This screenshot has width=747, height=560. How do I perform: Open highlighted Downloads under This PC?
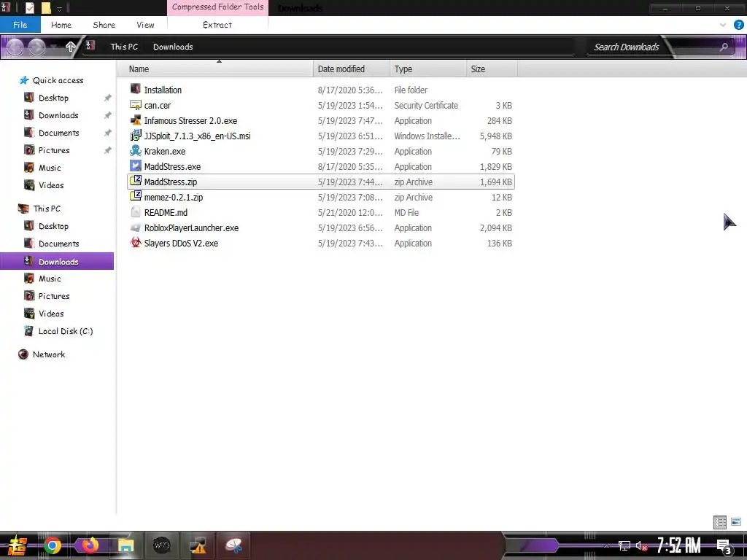57,262
